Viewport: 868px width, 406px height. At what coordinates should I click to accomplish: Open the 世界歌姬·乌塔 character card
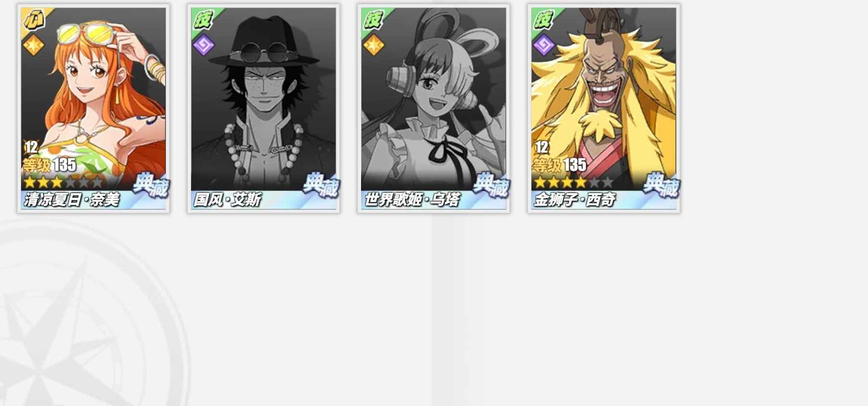tap(434, 109)
